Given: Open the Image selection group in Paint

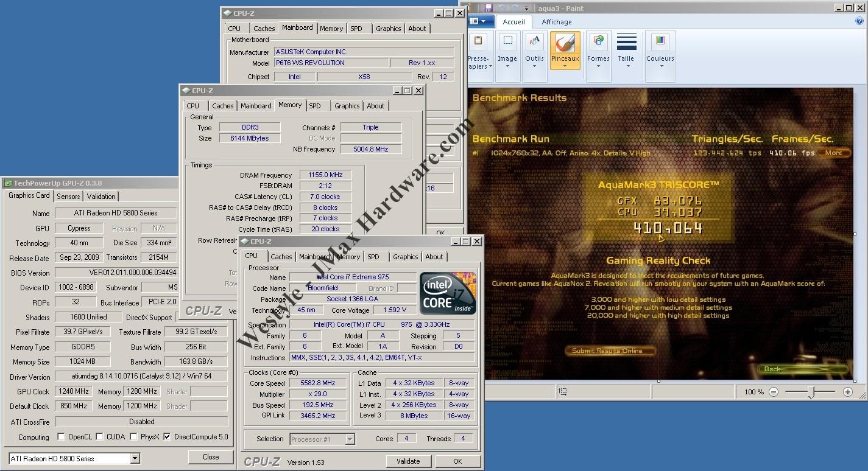Looking at the screenshot, I should (507, 56).
